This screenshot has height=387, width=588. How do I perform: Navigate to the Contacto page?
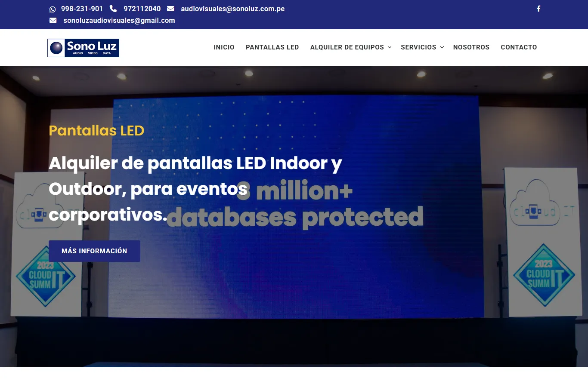[x=519, y=47]
